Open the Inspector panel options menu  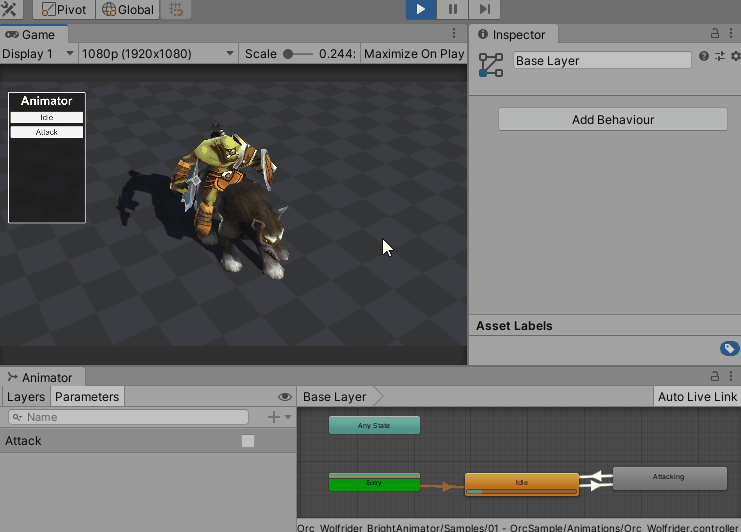731,33
